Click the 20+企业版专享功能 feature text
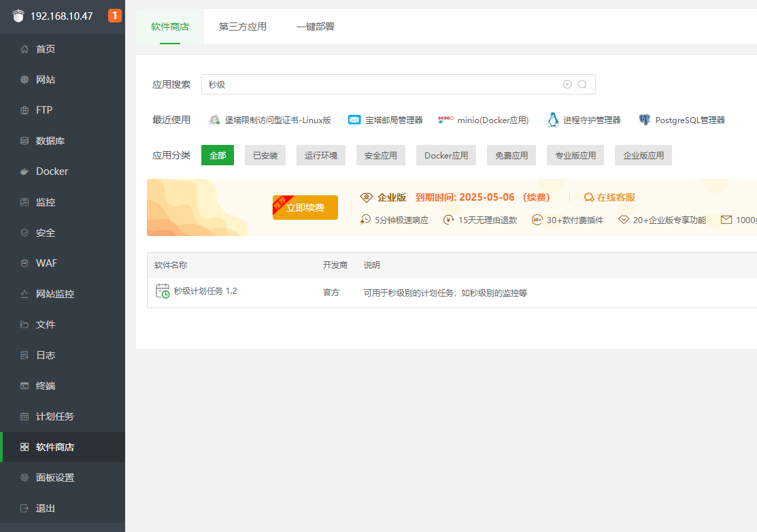The height and width of the screenshot is (532, 757). 670,220
